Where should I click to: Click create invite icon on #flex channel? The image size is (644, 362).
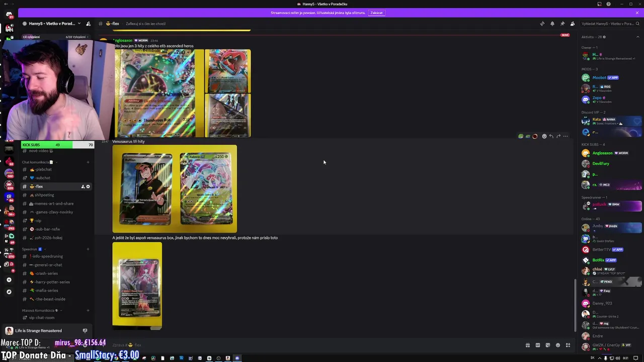click(83, 187)
